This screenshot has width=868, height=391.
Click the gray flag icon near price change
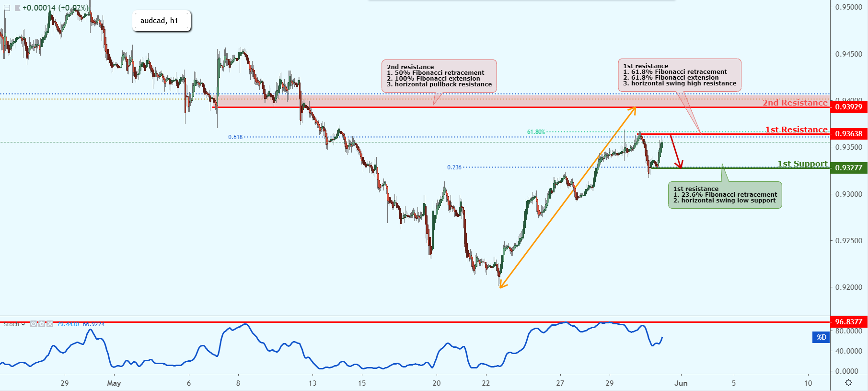(x=17, y=8)
